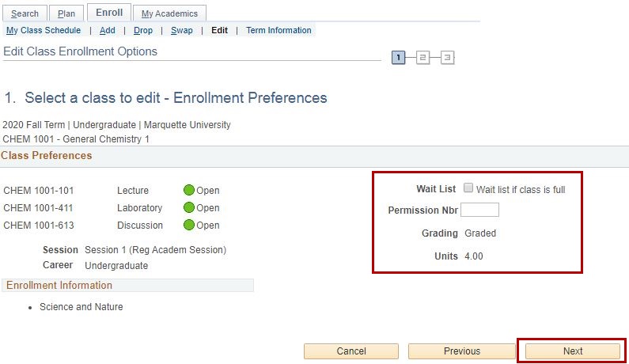Open the Swap class link
629x364 pixels.
point(181,30)
